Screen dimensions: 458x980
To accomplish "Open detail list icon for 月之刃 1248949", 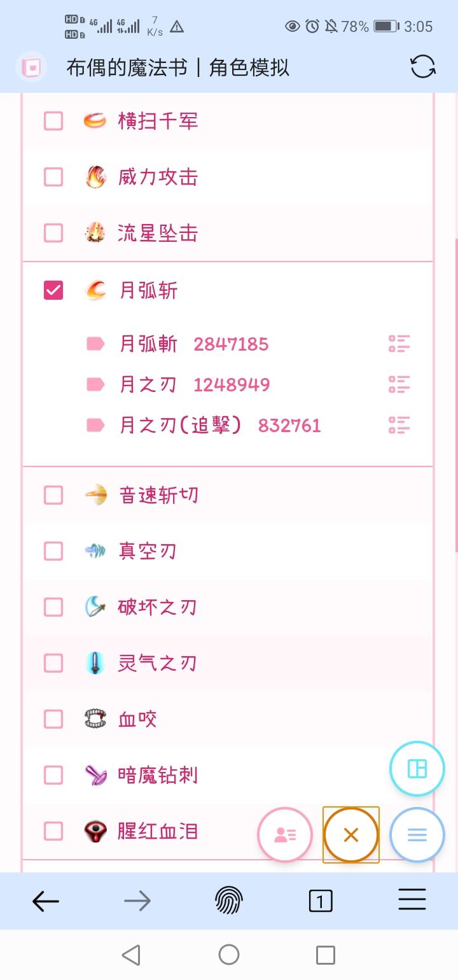I will click(x=399, y=384).
